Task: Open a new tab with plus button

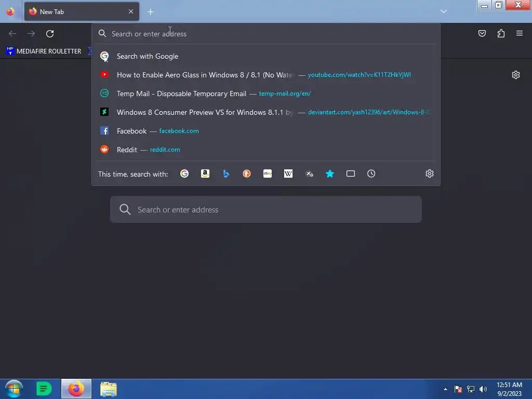Action: (x=150, y=12)
